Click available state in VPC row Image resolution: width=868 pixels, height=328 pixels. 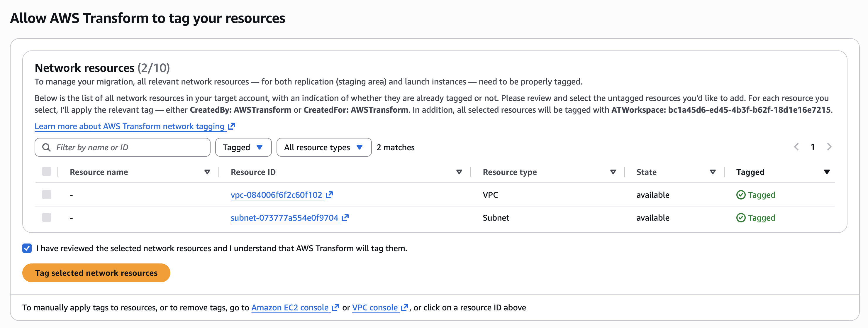tap(653, 195)
